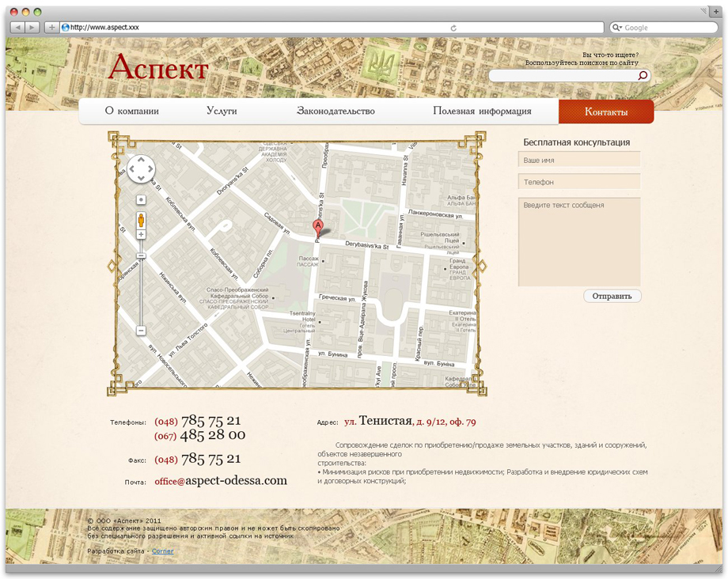Focus the Телефон input field
The image size is (728, 579).
[579, 182]
